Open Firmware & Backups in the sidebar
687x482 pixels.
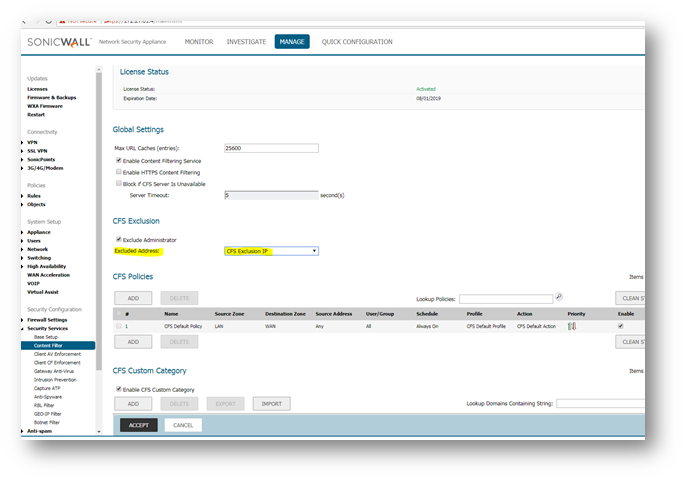point(52,97)
